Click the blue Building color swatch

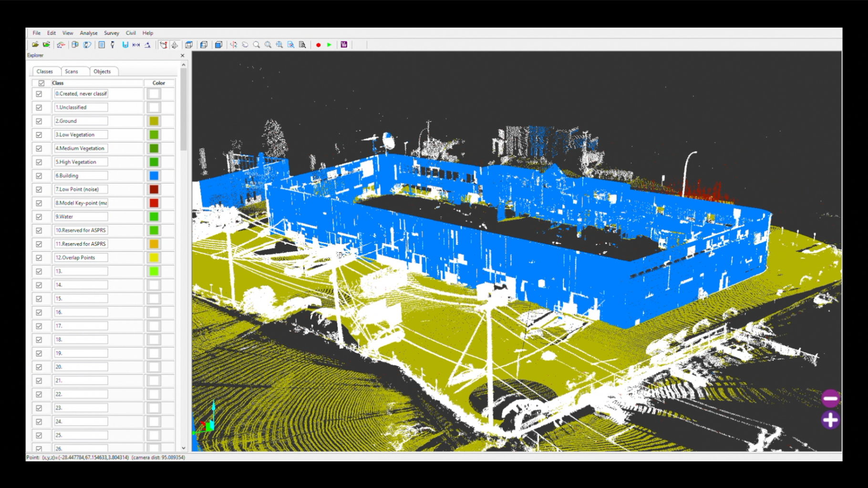click(x=154, y=176)
